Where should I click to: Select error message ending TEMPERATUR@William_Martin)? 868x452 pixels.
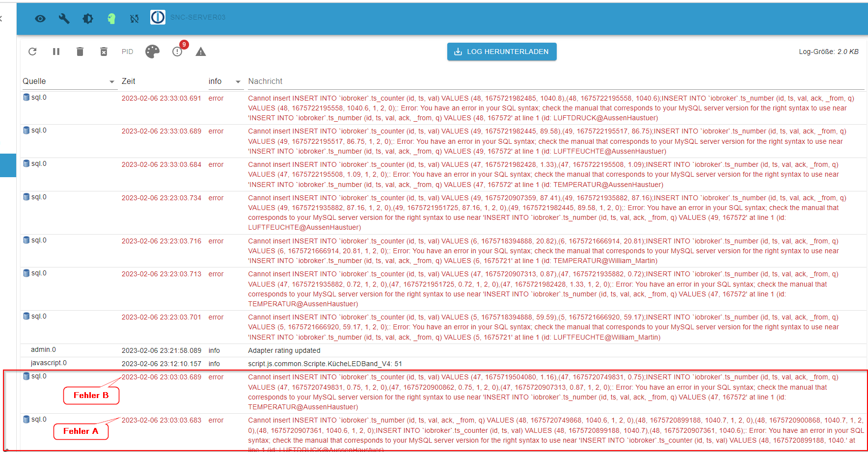coord(543,251)
